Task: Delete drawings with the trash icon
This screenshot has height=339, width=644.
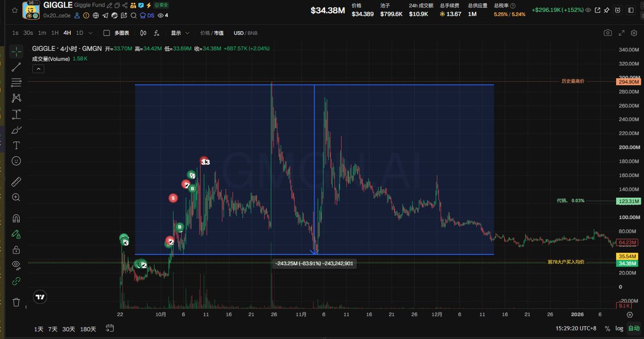Action: pos(16,302)
